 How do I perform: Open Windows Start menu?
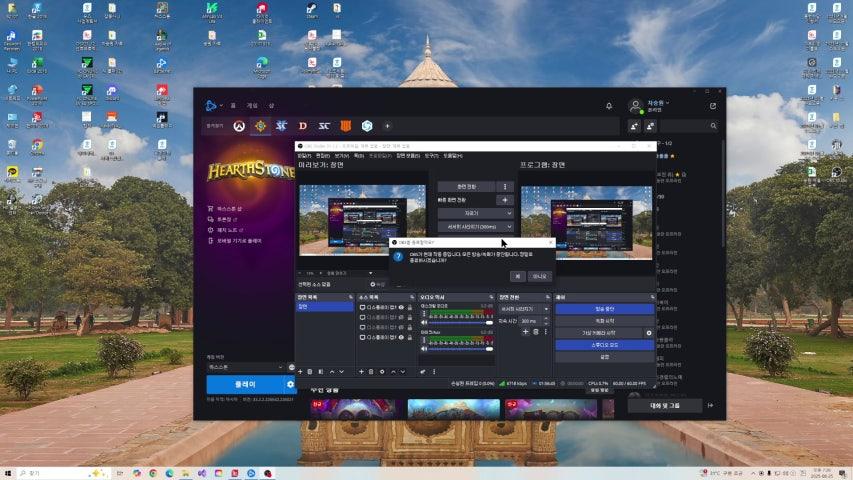tap(8, 473)
